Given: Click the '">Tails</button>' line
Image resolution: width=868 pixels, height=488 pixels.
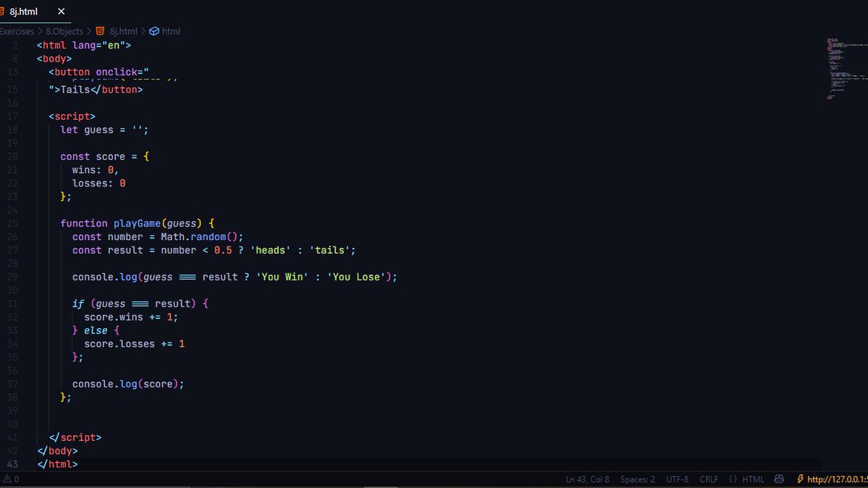Looking at the screenshot, I should [96, 90].
